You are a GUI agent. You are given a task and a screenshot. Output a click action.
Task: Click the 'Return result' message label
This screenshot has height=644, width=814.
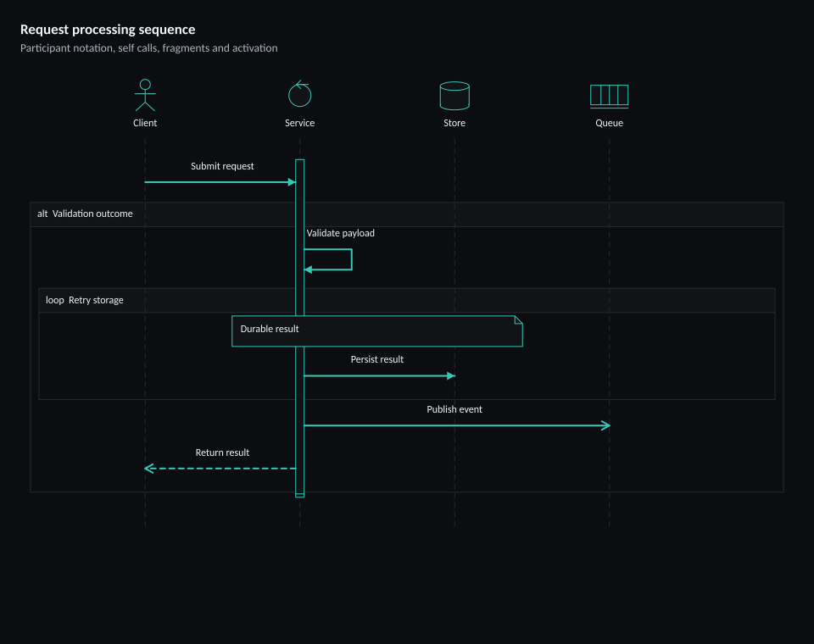222,452
